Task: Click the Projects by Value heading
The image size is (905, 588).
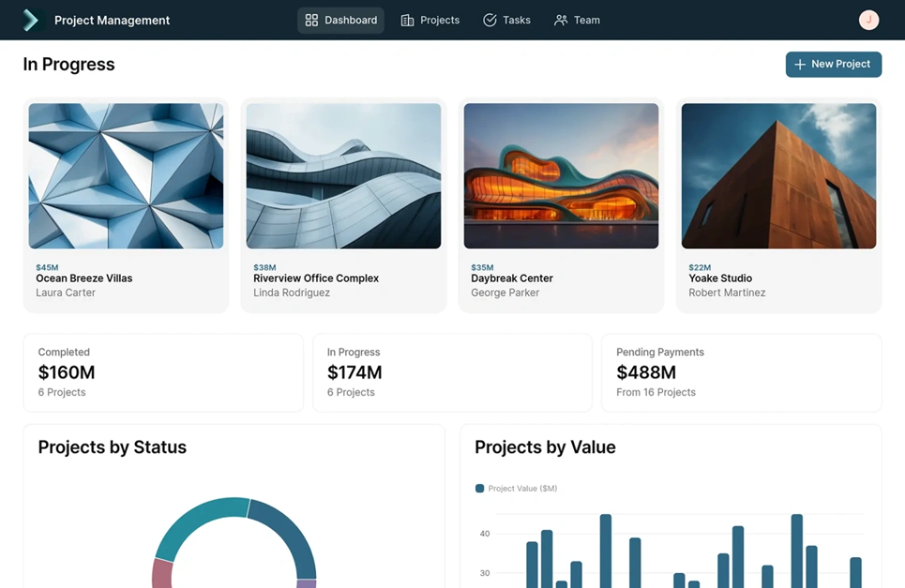Action: (545, 448)
